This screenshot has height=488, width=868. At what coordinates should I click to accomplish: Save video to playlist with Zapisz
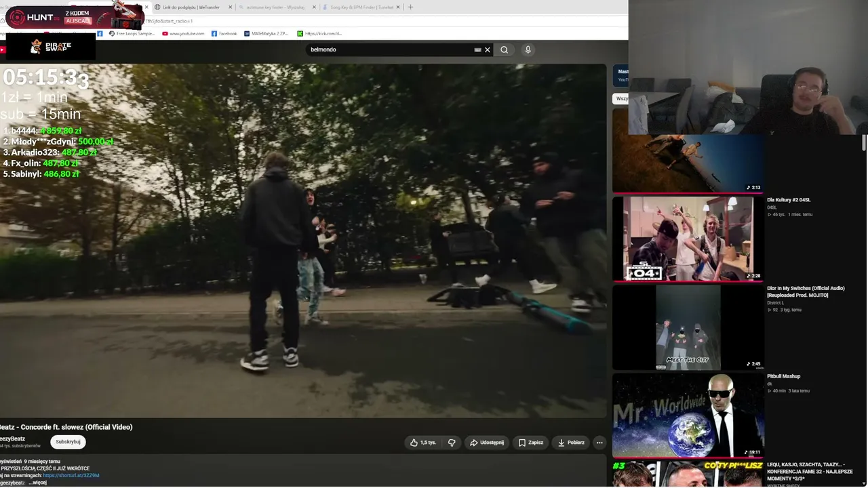[x=530, y=443]
